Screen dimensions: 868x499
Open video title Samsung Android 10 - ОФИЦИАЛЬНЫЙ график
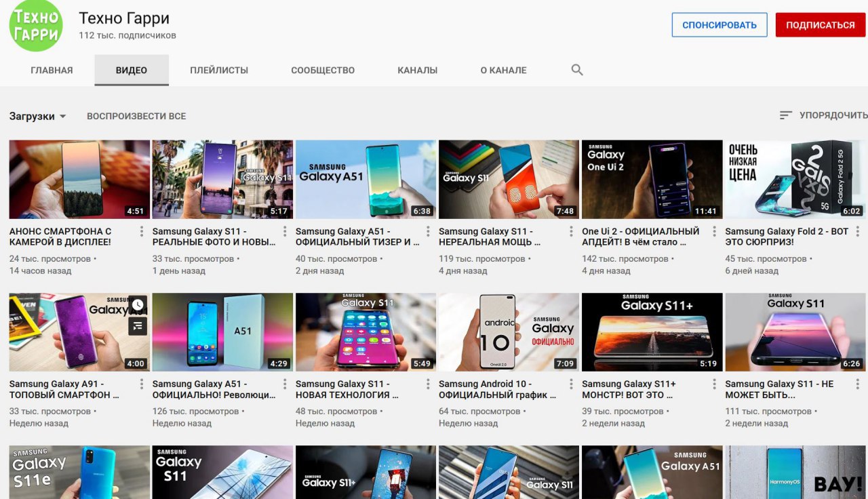[x=498, y=389]
